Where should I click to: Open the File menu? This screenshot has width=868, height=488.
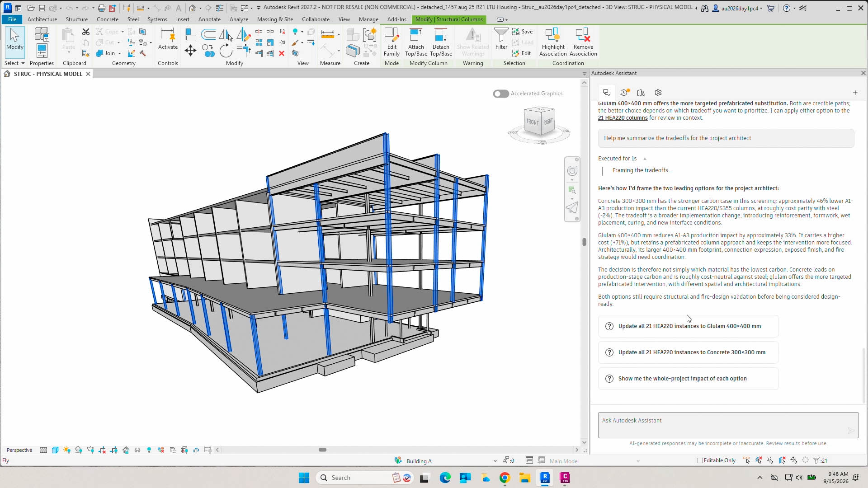tap(12, 19)
